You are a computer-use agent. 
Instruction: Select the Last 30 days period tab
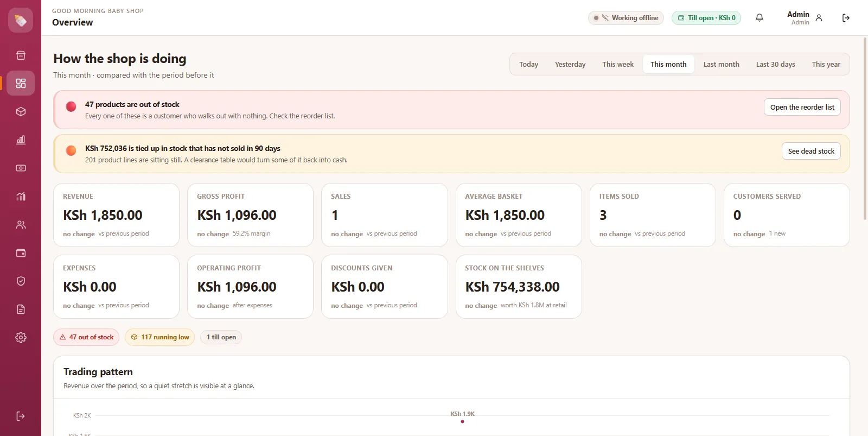[x=775, y=64]
